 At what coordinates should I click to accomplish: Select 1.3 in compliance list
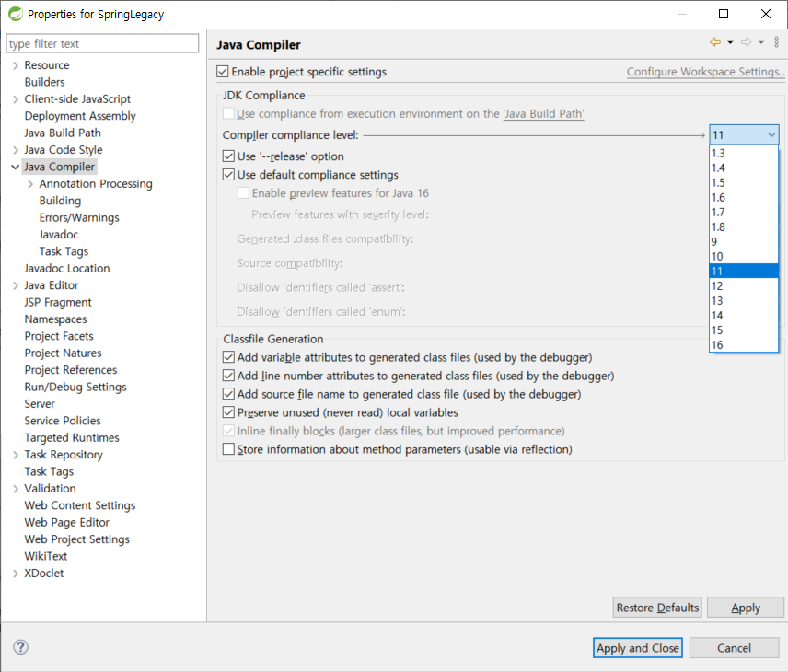(744, 153)
